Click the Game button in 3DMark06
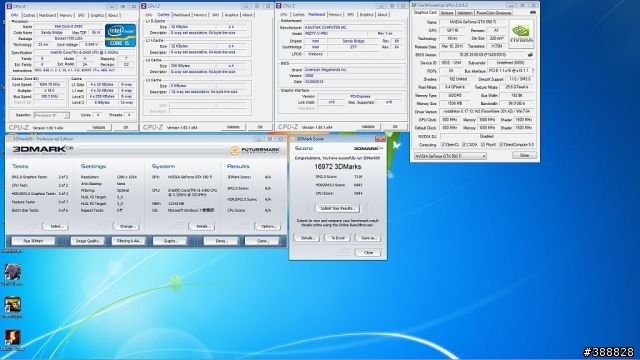The image size is (640, 360). tap(262, 241)
